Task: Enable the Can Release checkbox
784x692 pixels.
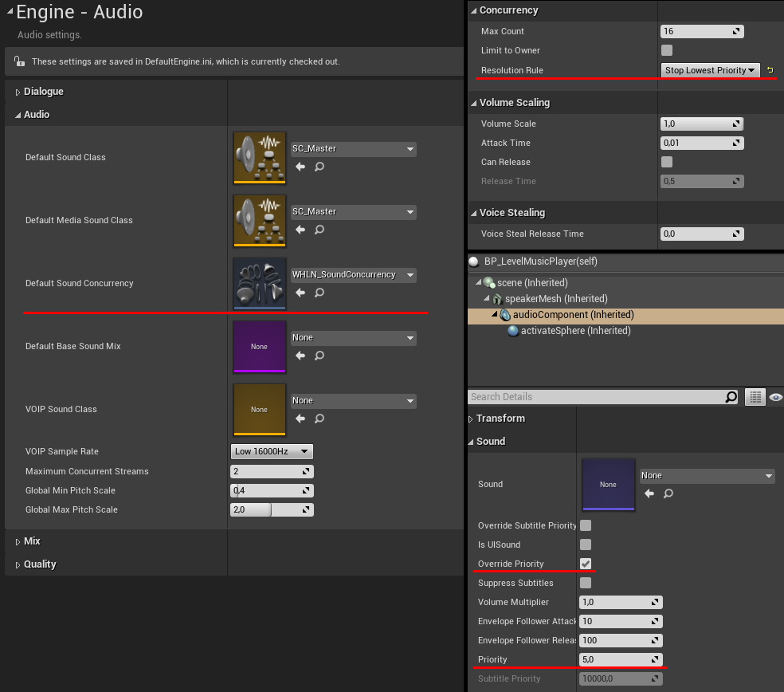Action: [667, 162]
